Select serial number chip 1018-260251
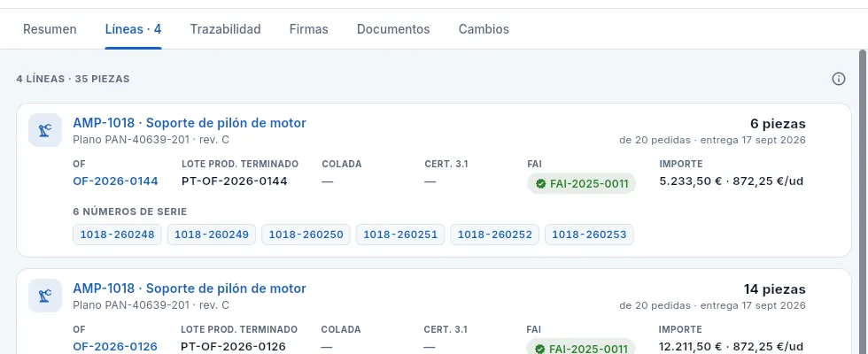 (400, 235)
